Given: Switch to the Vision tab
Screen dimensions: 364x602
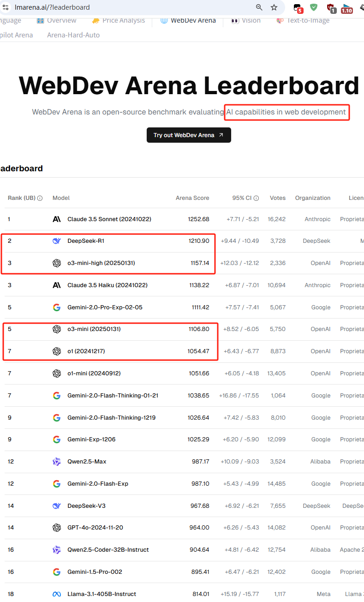Looking at the screenshot, I should [246, 20].
